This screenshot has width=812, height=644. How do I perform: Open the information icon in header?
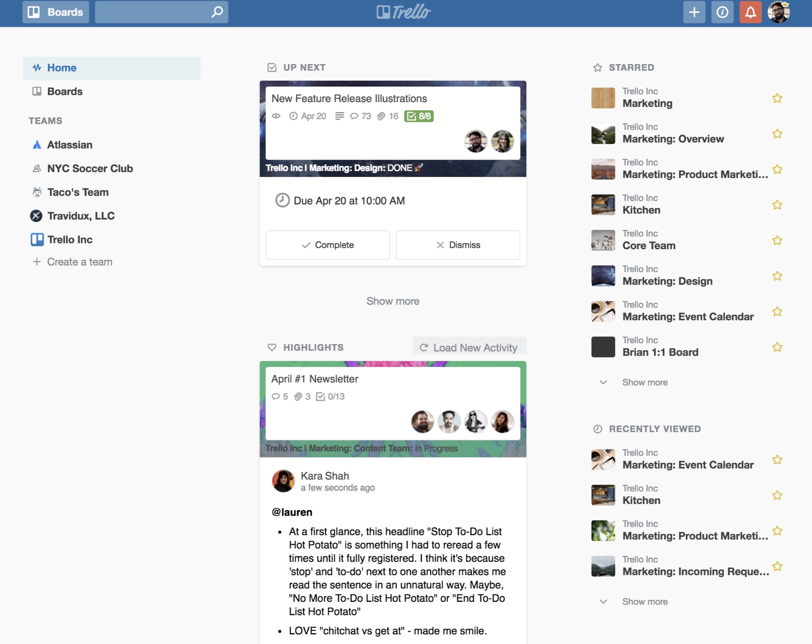(722, 12)
